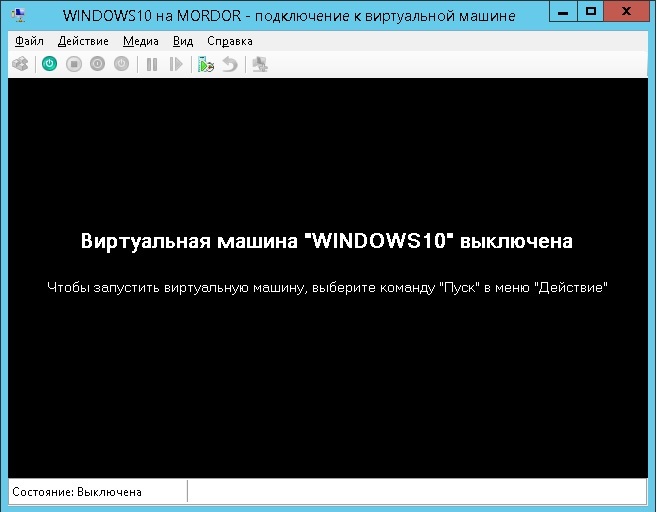Maximize the virtual machine connection window
This screenshot has height=512, width=657.
[591, 13]
